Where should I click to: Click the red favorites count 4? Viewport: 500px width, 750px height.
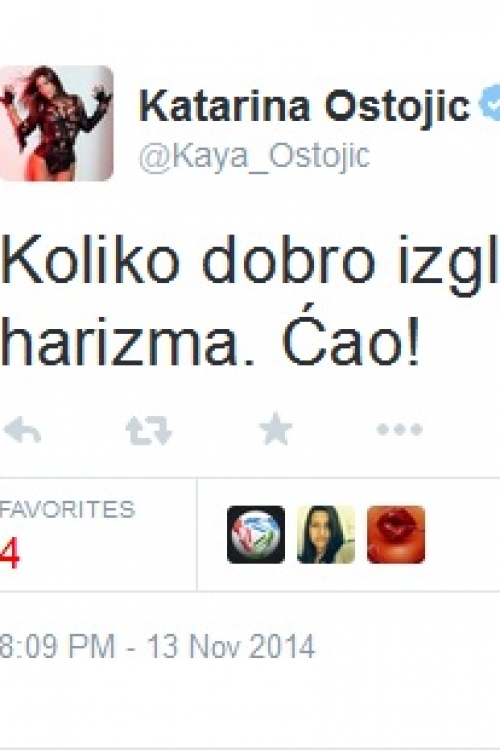coord(10,552)
